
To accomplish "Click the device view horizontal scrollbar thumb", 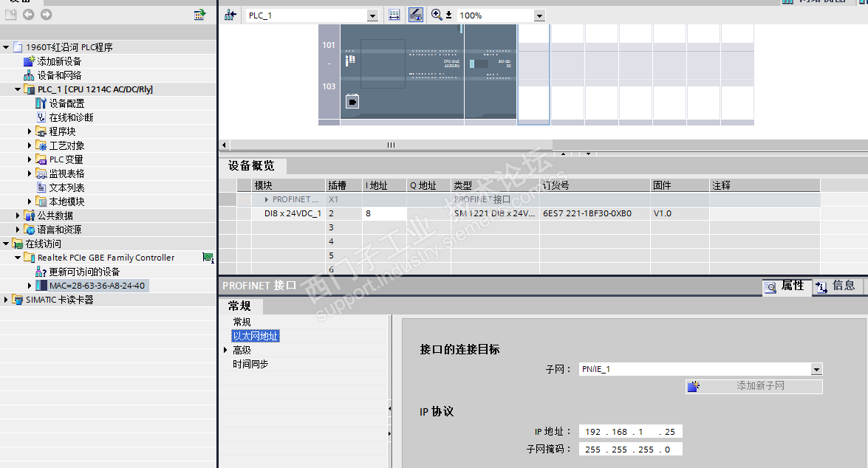I will pyautogui.click(x=392, y=145).
